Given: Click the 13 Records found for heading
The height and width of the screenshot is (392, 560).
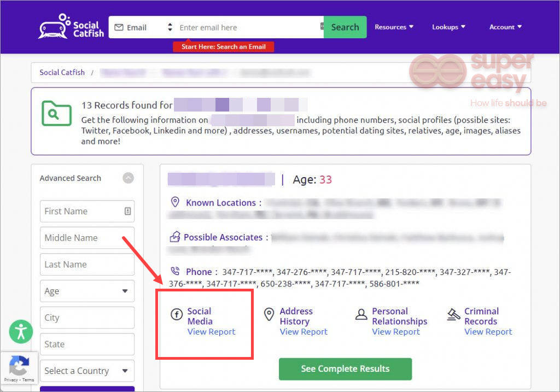Looking at the screenshot, I should coord(127,106).
